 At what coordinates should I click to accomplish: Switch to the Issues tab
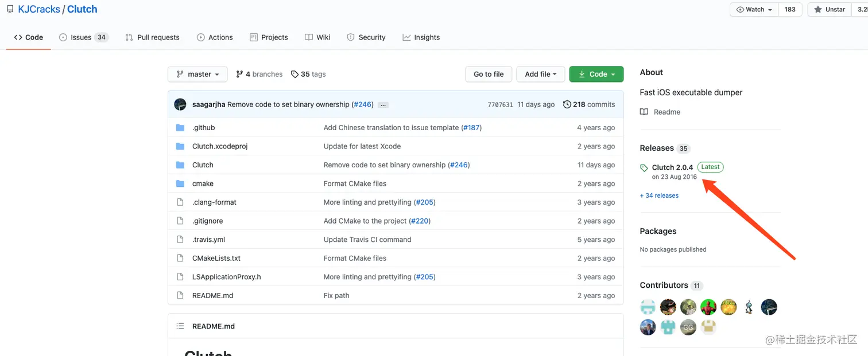coord(83,37)
